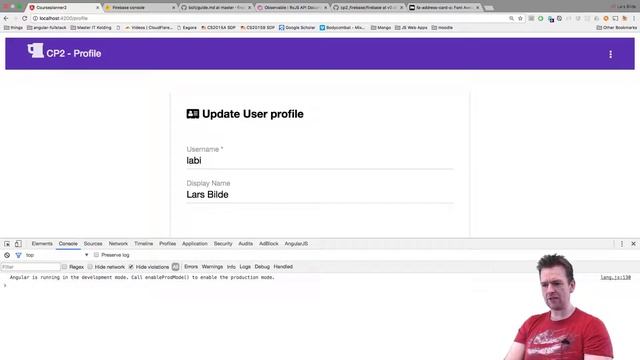Select the inspect element picker icon in DevTools
This screenshot has width=640, height=360.
click(7, 244)
